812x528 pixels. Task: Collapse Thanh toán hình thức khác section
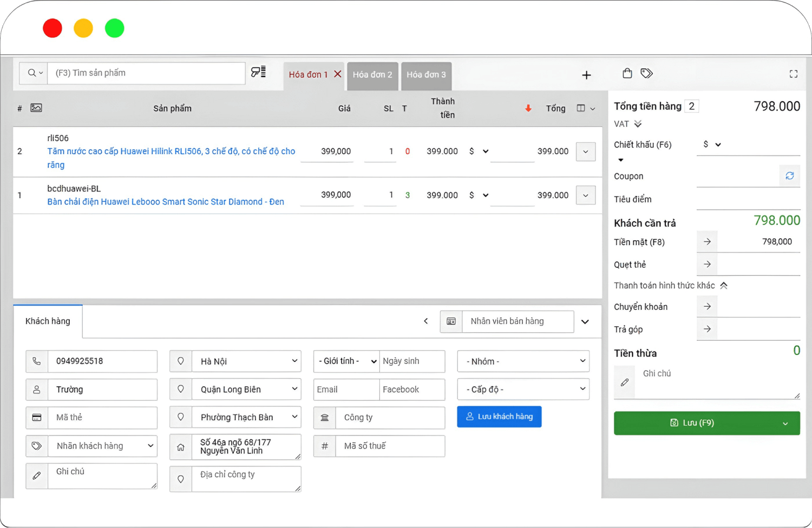click(x=724, y=286)
